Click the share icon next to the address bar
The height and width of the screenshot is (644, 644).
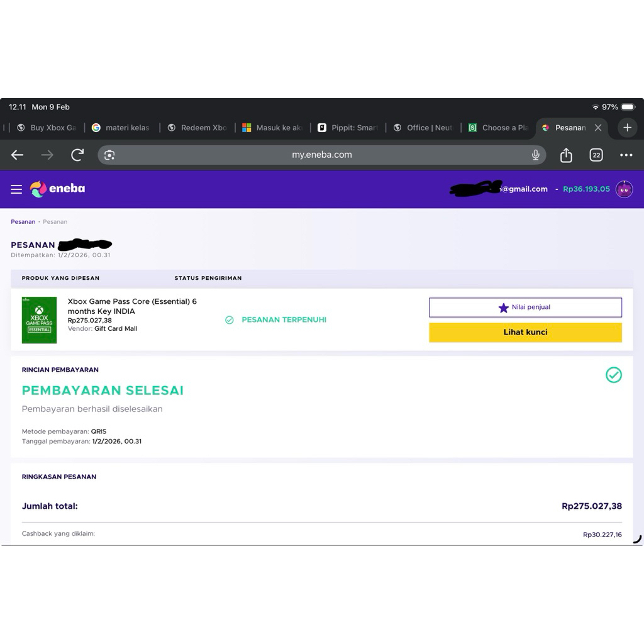click(x=565, y=154)
